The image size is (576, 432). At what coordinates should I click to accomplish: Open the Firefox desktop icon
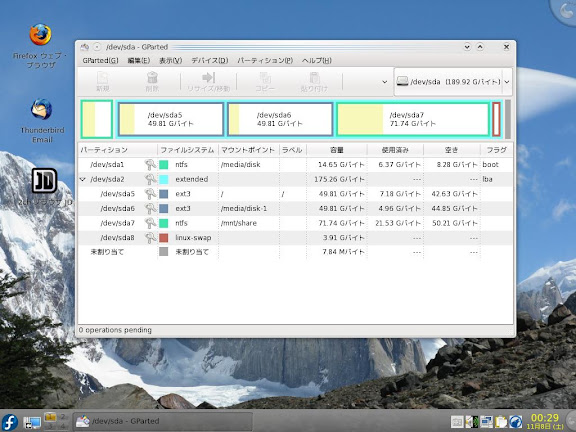click(x=40, y=35)
